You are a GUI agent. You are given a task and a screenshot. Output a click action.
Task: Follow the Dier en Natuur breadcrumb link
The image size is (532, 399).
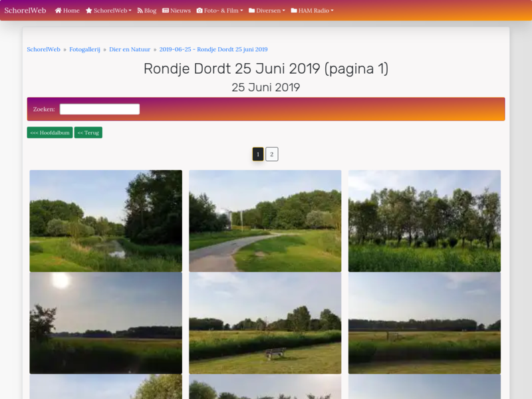point(130,49)
